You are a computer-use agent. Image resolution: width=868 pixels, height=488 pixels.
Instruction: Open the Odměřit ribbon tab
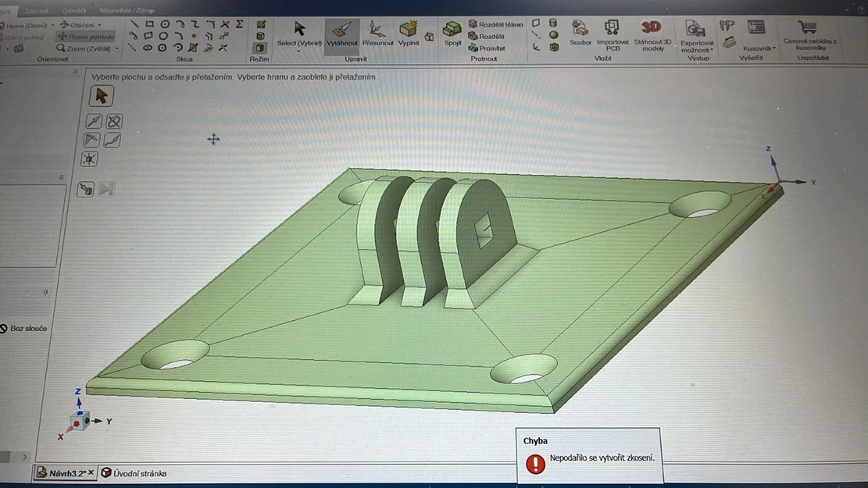pyautogui.click(x=73, y=10)
